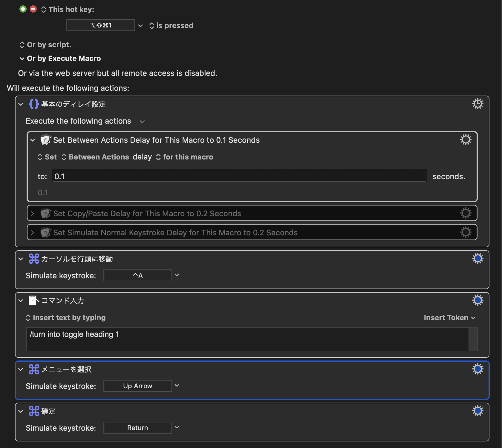Click command icon of 確定 action
Viewport: 502px width, 448px height.
click(x=34, y=411)
